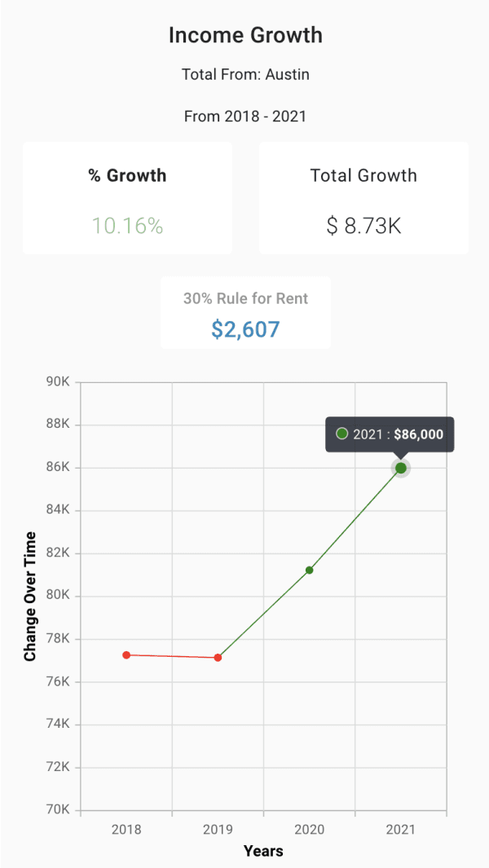Click the Years axis title
The width and height of the screenshot is (489, 868).
[262, 851]
